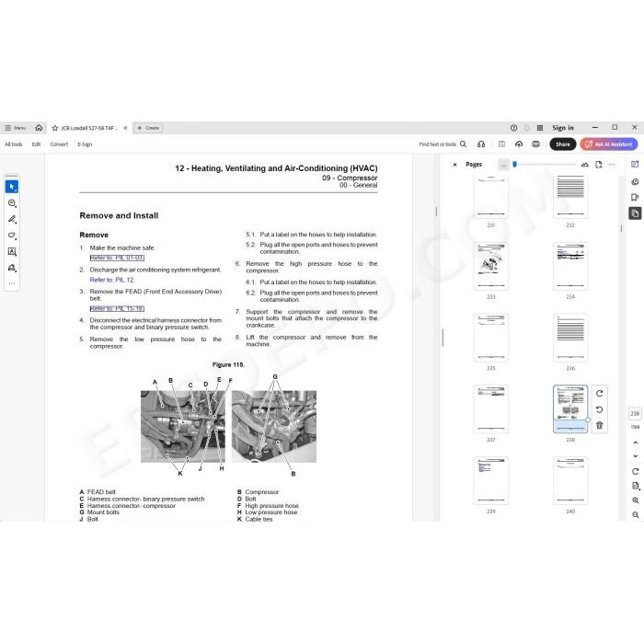This screenshot has width=644, height=644.
Task: Select the freehand draw tool
Action: point(12,236)
